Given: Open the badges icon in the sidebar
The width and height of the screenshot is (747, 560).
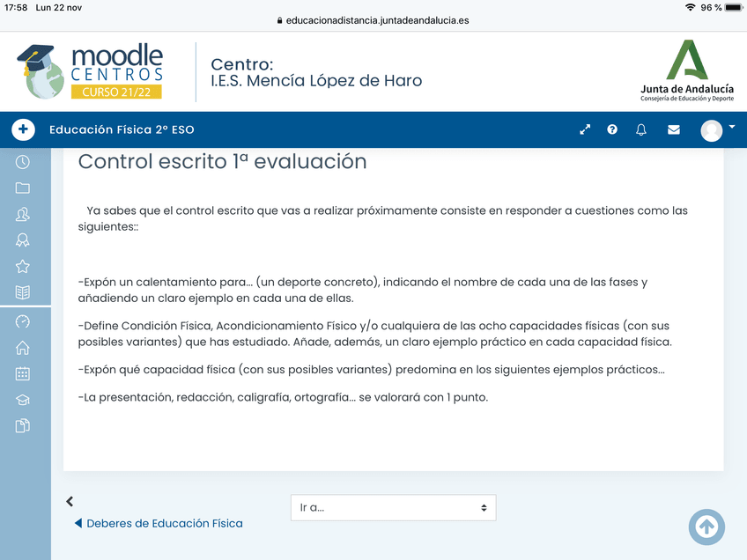Looking at the screenshot, I should 24,239.
